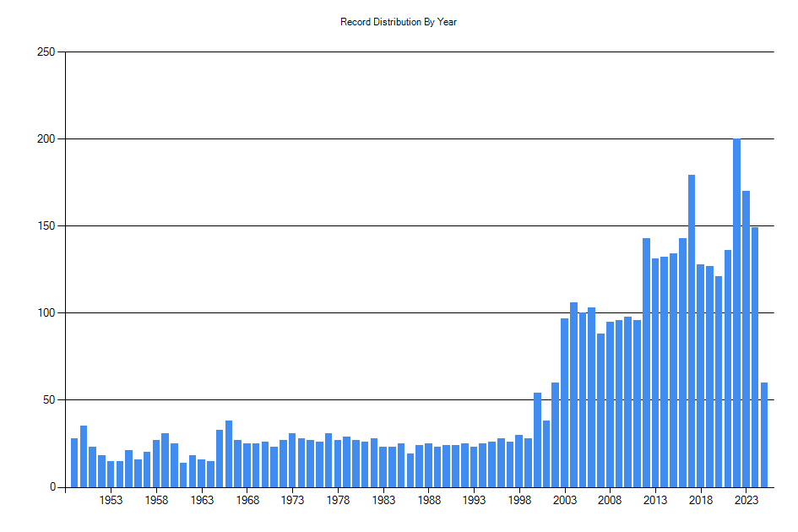Click the 50 label on the vertical axis
This screenshot has height=532, width=798.
pos(49,400)
